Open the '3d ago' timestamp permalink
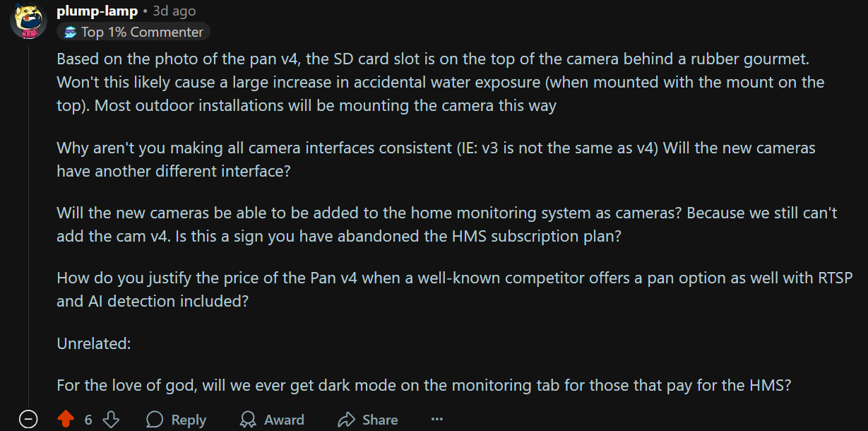868x431 pixels. 174,11
